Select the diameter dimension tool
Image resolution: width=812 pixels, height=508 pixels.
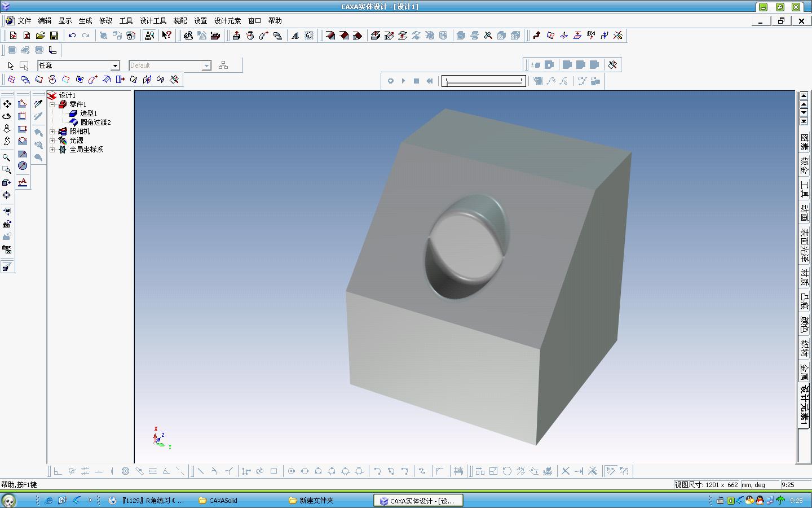tap(23, 166)
